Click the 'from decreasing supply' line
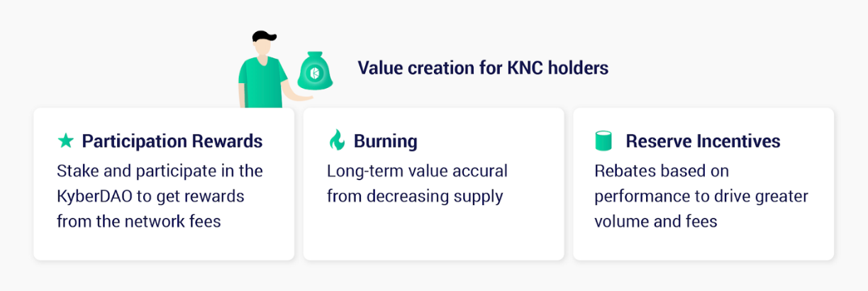The height and width of the screenshot is (291, 868). pyautogui.click(x=415, y=196)
